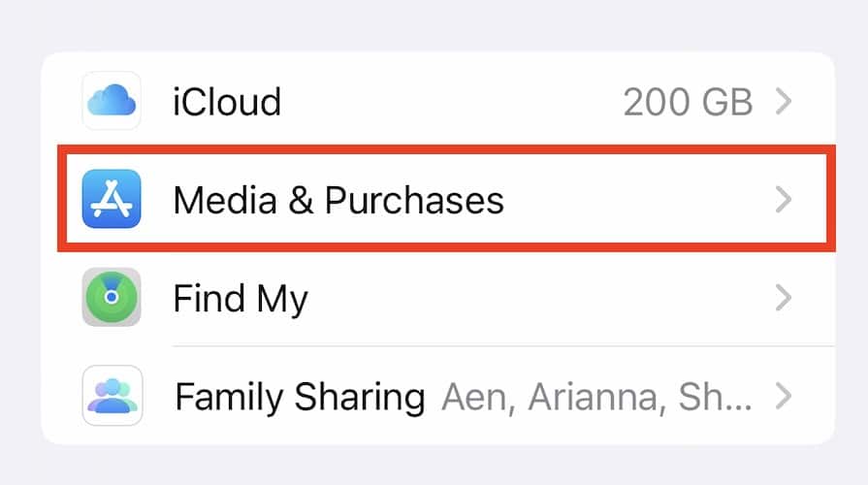Open the iCloud menu label
The width and height of the screenshot is (868, 485).
click(227, 102)
